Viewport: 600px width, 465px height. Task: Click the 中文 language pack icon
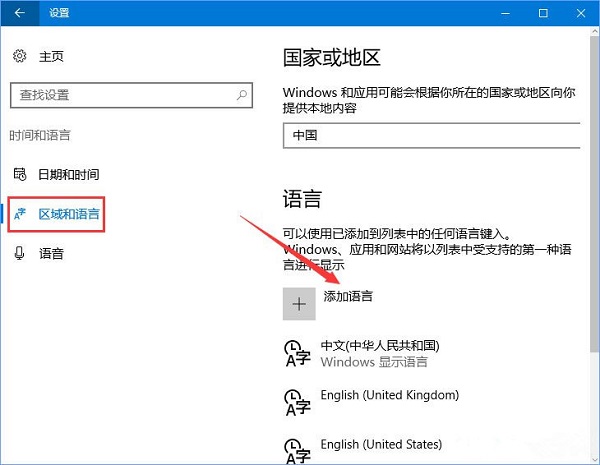click(x=297, y=353)
